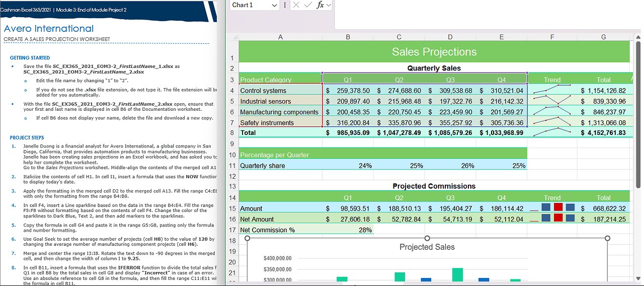Click the Projected Sales chart title

pyautogui.click(x=427, y=247)
